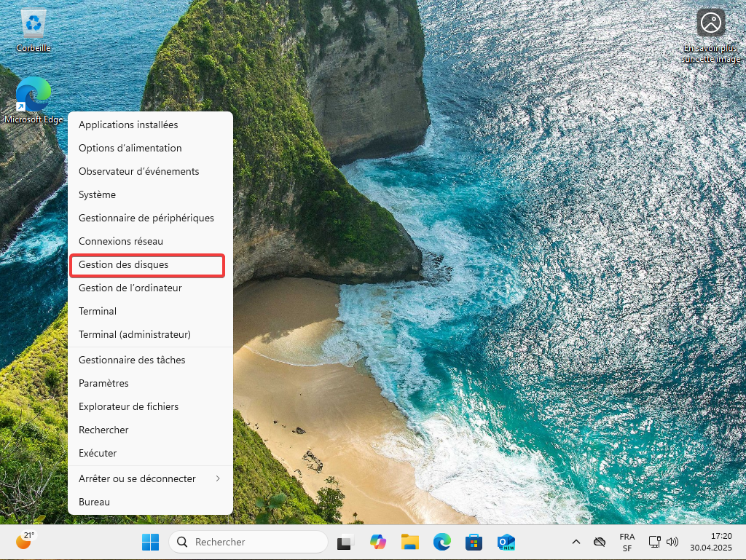Screen dimensions: 746x560
Task: Open "Terminal (administrateur)" from the menu
Action: [x=135, y=334]
